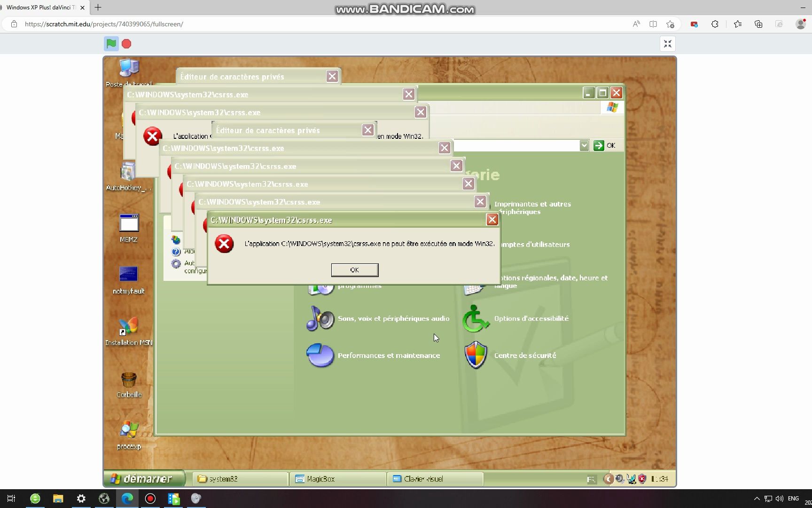Viewport: 812px width, 508px height.
Task: Click the Options d'accessibilité link
Action: (531, 318)
